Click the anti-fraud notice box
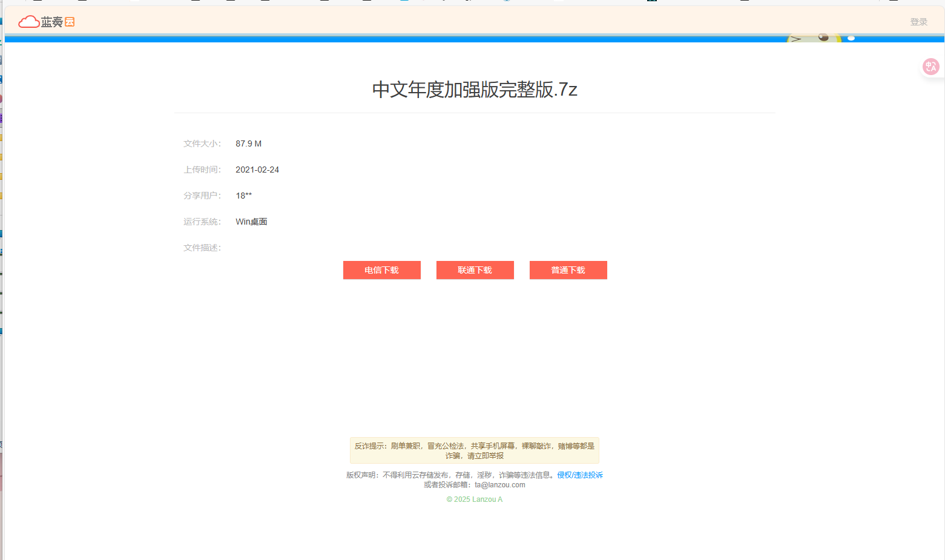 click(474, 450)
